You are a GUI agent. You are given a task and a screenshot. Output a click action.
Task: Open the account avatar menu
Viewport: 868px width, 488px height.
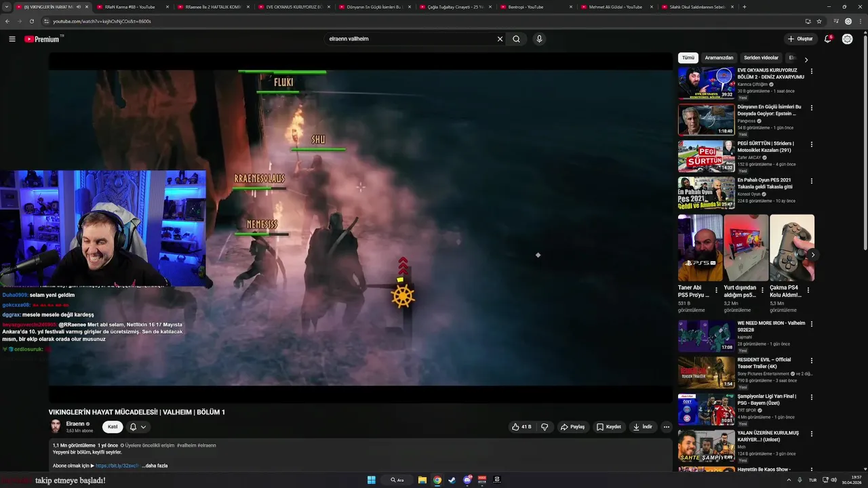click(x=848, y=39)
